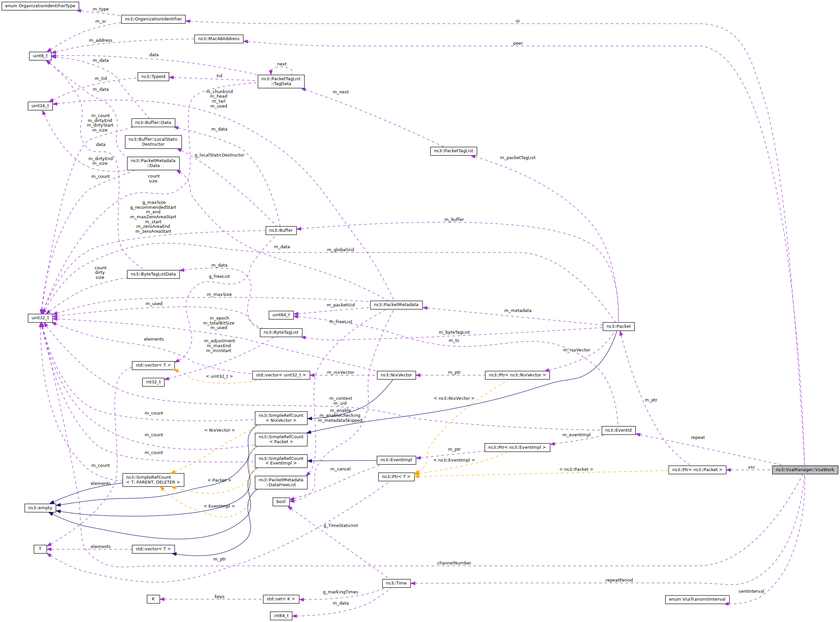Click the g_TimeStaticInit edge label
Image resolution: width=840 pixels, height=622 pixels.
(341, 526)
